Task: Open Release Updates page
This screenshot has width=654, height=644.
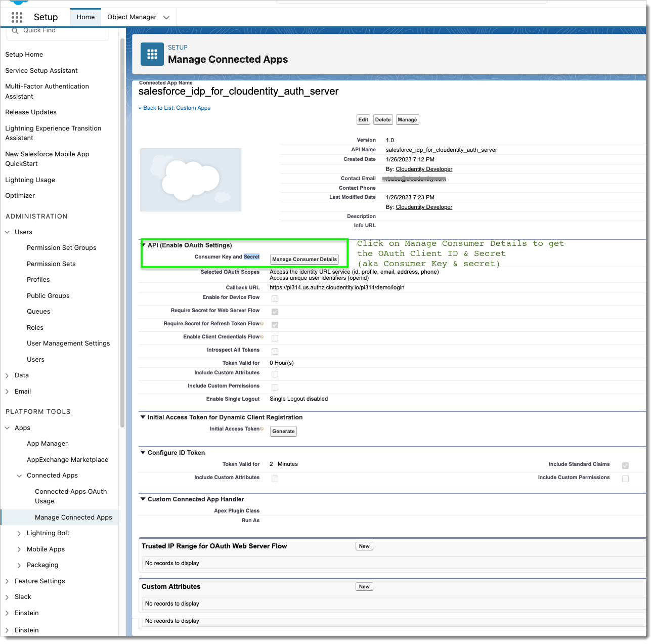Action: [x=31, y=112]
